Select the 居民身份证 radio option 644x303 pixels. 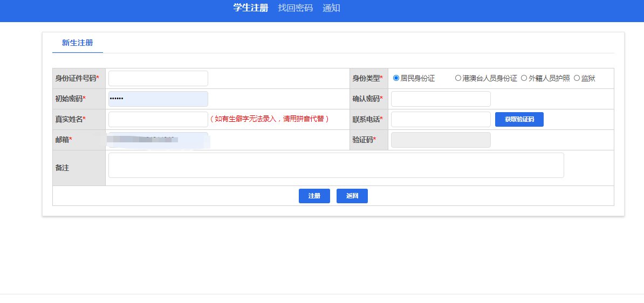pyautogui.click(x=396, y=78)
